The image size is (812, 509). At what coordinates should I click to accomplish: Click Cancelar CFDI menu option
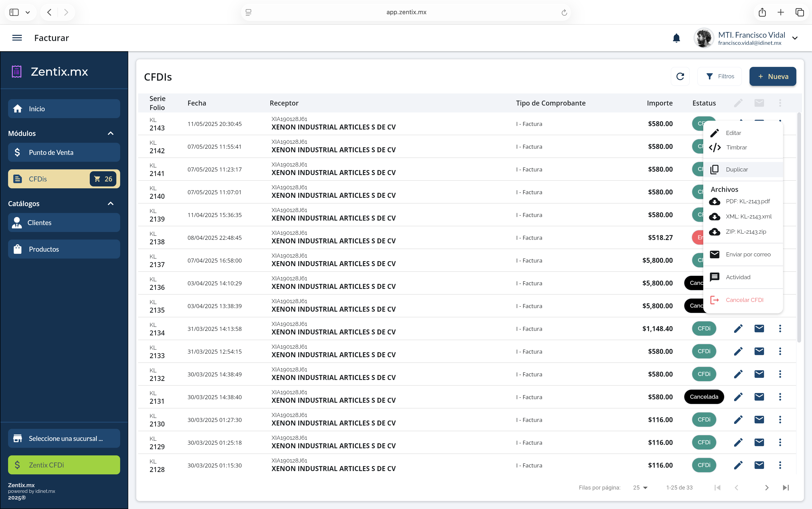(744, 300)
